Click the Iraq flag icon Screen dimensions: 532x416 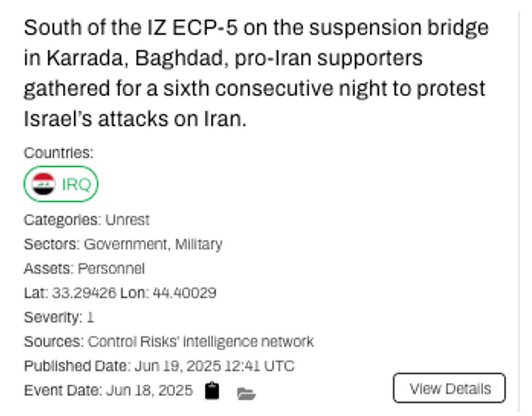[43, 184]
